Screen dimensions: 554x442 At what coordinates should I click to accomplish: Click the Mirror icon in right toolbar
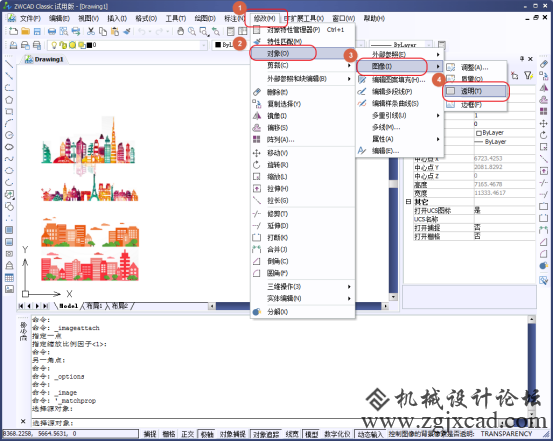pyautogui.click(x=543, y=88)
